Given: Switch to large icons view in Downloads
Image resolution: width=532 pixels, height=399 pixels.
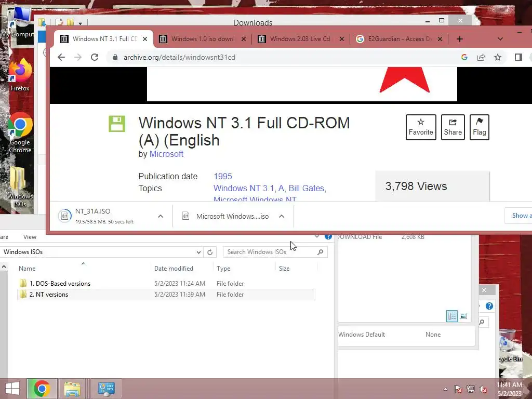Looking at the screenshot, I should 463,316.
